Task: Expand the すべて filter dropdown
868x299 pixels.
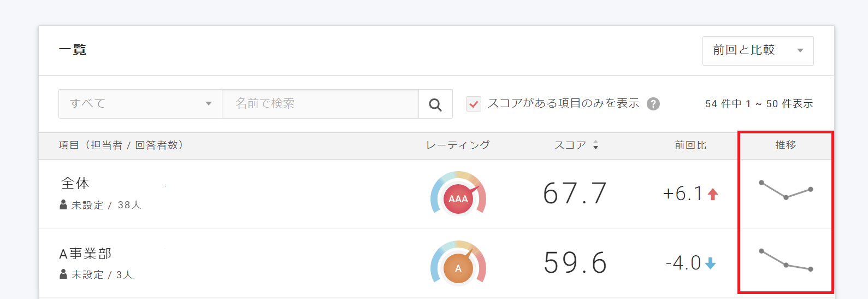Action: point(140,104)
